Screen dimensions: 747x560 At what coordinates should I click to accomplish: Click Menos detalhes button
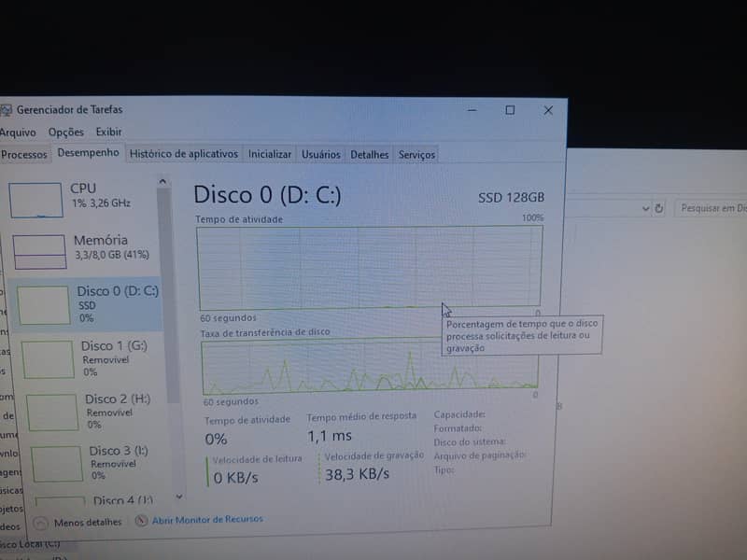(78, 523)
